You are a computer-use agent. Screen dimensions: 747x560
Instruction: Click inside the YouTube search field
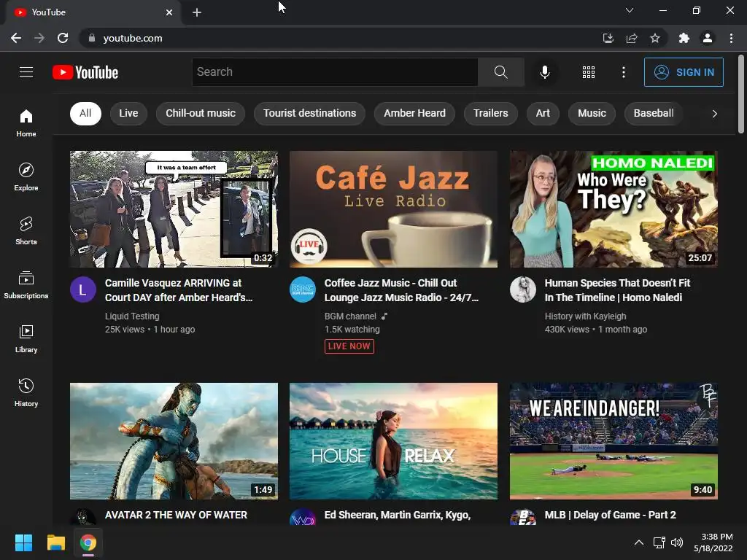coord(335,72)
